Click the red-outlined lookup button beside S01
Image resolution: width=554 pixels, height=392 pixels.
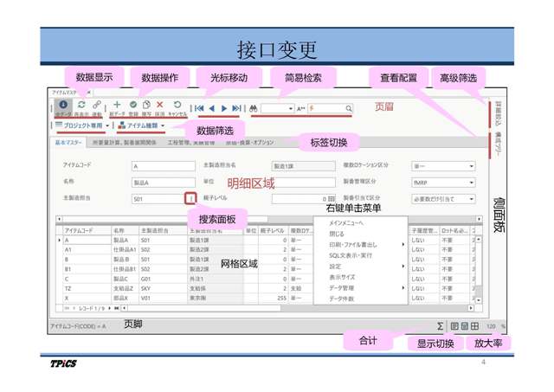[190, 199]
